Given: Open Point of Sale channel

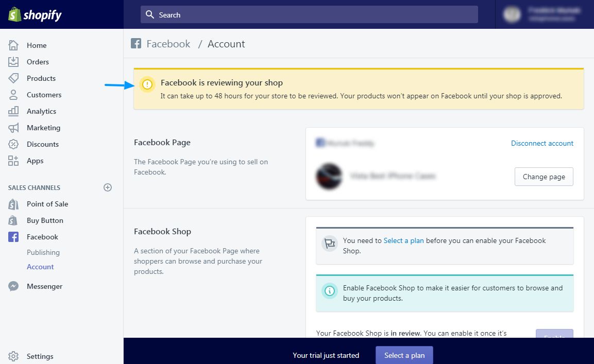Looking at the screenshot, I should [47, 204].
